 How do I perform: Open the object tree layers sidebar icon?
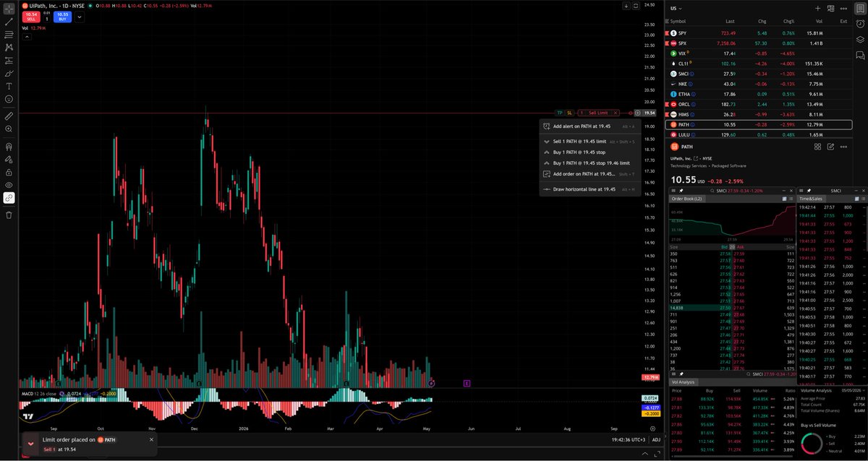click(859, 40)
